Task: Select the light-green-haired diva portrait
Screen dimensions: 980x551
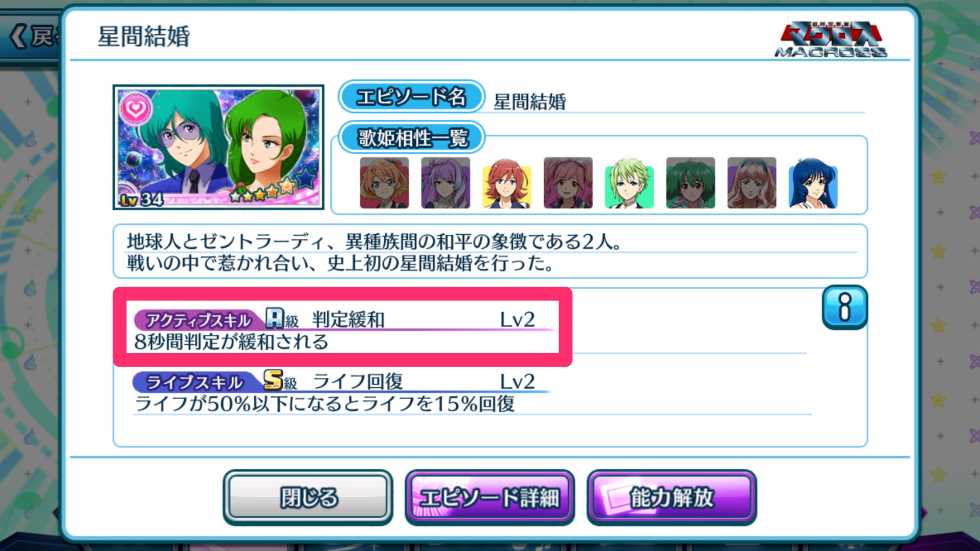Action: coord(629,183)
